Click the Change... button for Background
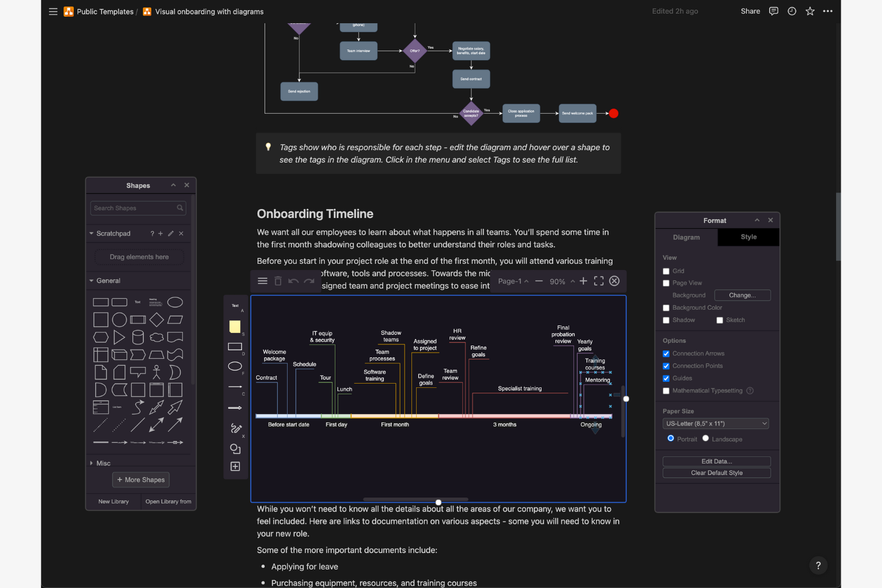882x588 pixels. (742, 295)
